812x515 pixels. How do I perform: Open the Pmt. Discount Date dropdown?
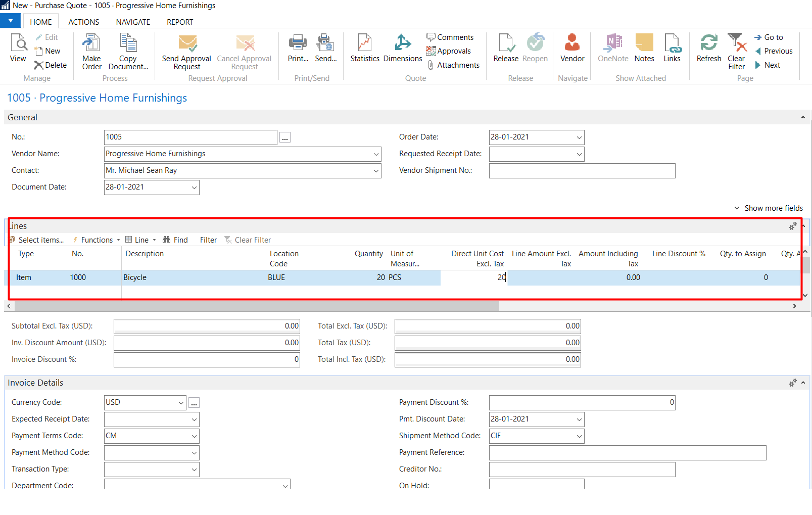(x=579, y=419)
